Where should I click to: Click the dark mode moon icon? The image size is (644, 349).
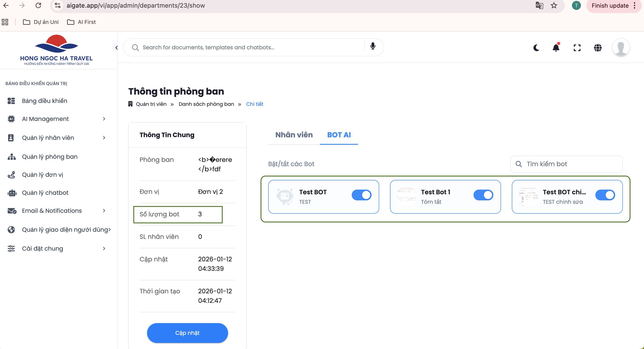pos(536,48)
